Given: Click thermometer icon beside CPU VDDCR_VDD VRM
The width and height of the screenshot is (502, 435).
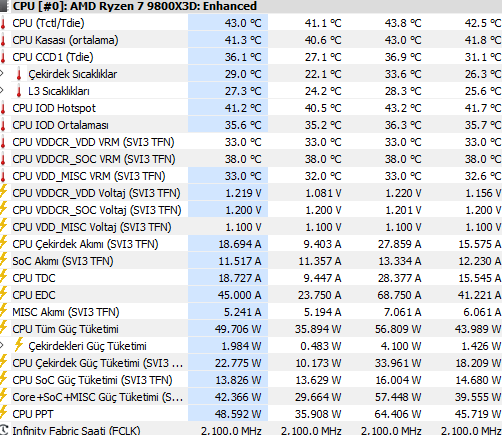Looking at the screenshot, I should (3, 142).
